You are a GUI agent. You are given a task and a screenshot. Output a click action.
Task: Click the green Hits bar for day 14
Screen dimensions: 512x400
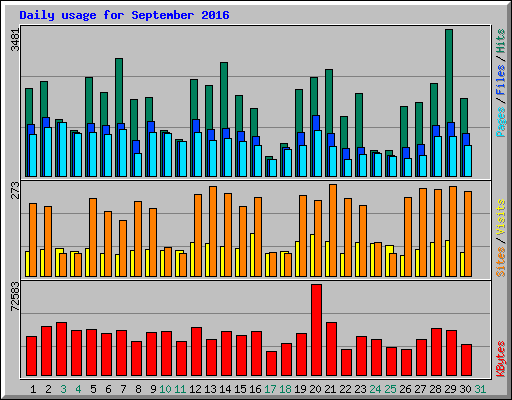(x=224, y=95)
